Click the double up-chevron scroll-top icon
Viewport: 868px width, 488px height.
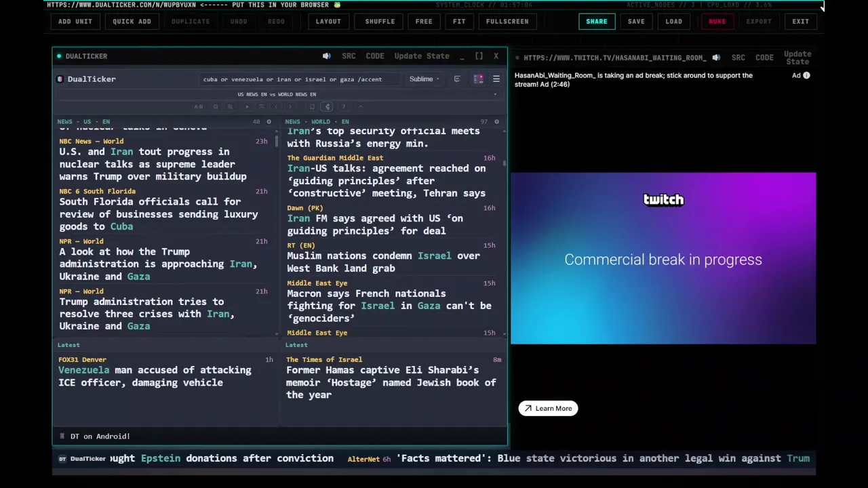(262, 106)
